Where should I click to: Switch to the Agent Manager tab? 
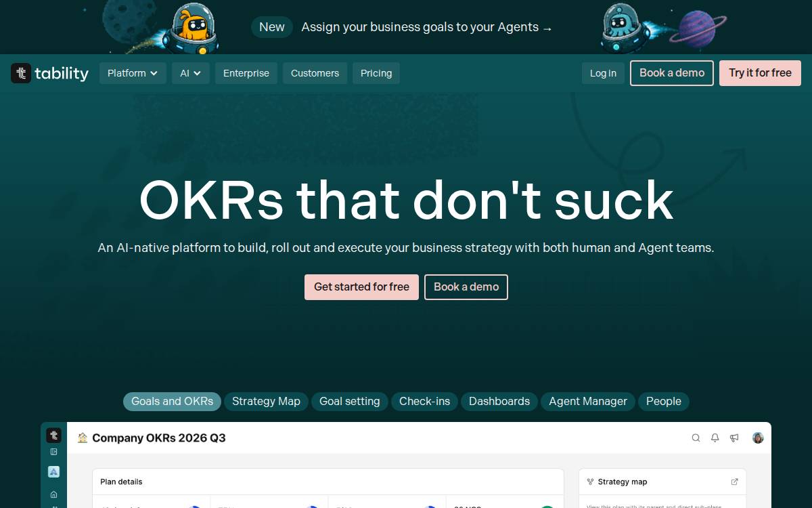pos(588,402)
